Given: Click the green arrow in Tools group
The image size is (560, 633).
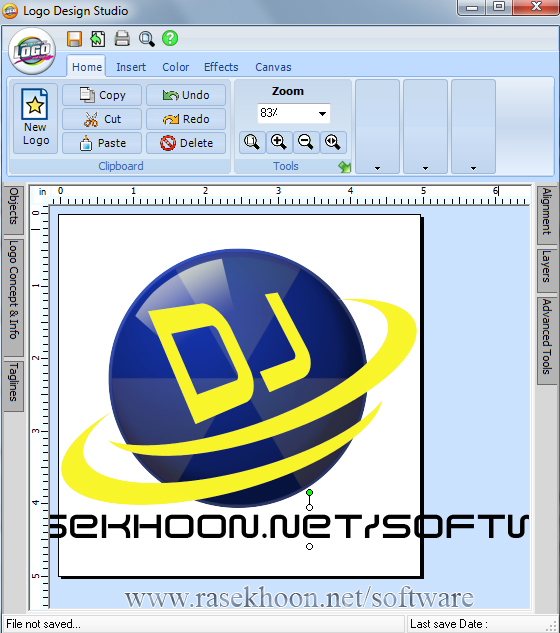Looking at the screenshot, I should [x=344, y=167].
